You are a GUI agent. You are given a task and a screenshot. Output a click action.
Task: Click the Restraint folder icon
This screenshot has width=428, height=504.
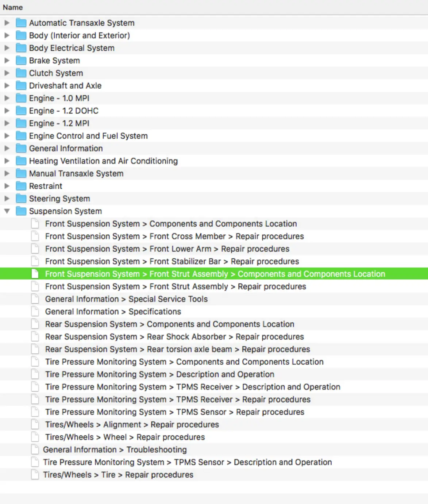pos(22,186)
